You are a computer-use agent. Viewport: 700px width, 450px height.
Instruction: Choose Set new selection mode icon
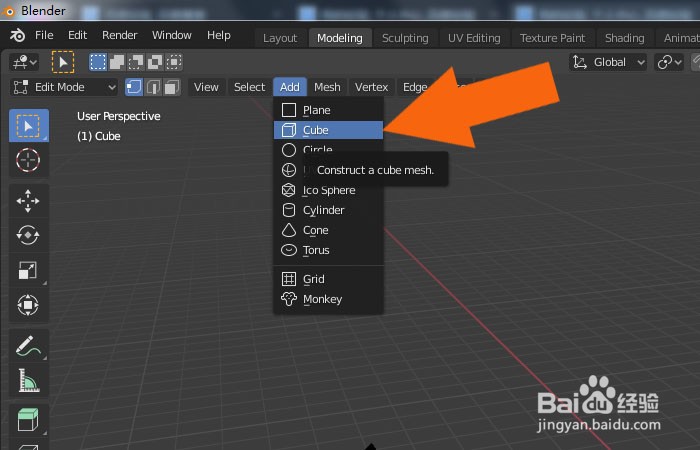point(98,62)
